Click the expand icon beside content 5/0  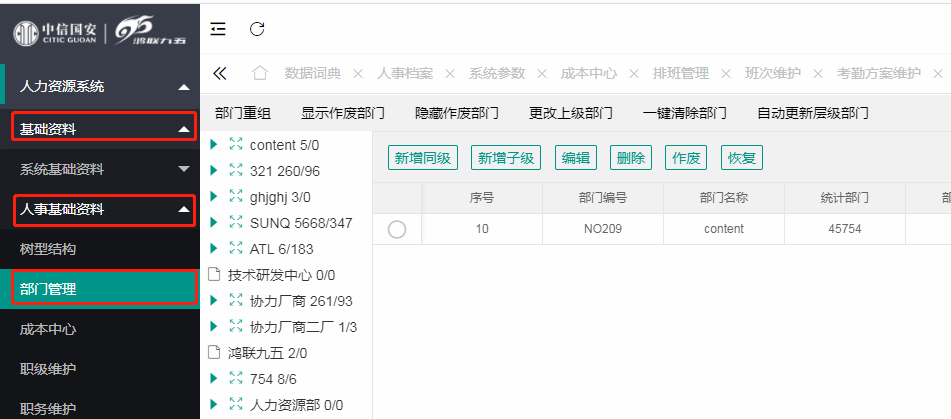[x=235, y=145]
